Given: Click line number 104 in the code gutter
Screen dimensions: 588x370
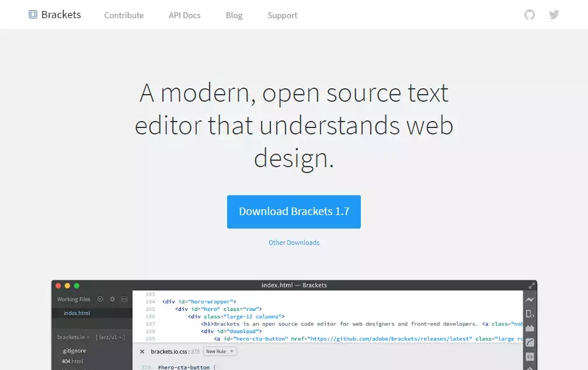Looking at the screenshot, I should (x=151, y=302).
